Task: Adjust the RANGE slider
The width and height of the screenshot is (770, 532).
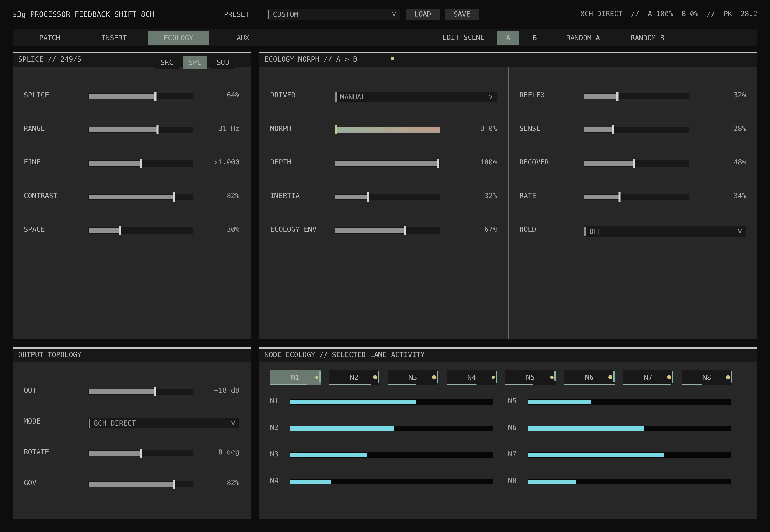Action: click(x=141, y=130)
